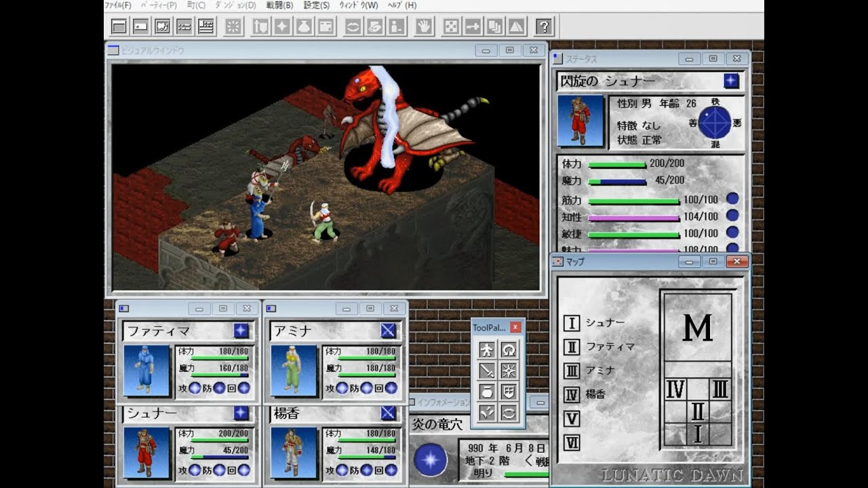Select the scatter splash tool in ToolPalette
868x488 pixels.
(x=487, y=412)
